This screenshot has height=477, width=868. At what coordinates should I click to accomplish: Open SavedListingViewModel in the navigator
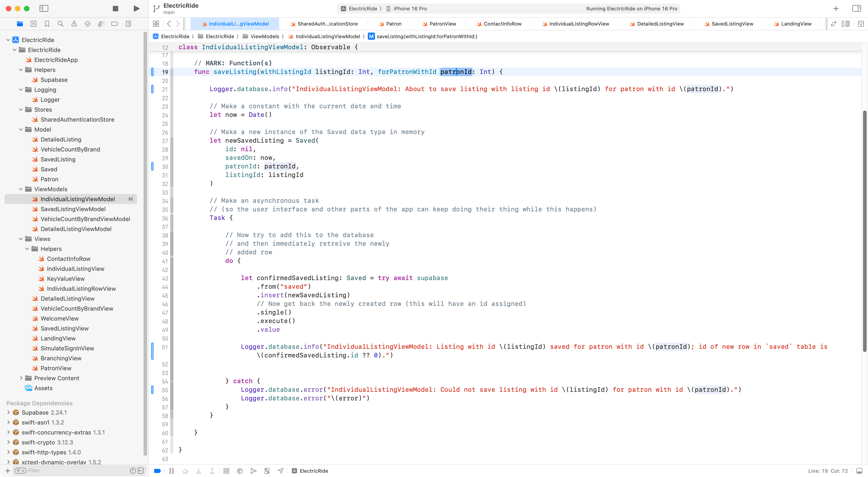(73, 209)
